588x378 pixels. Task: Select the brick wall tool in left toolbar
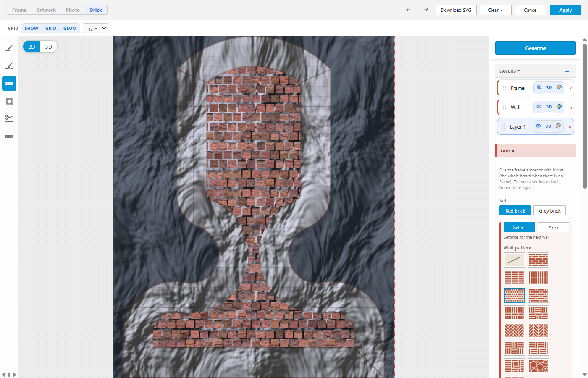[x=9, y=84]
